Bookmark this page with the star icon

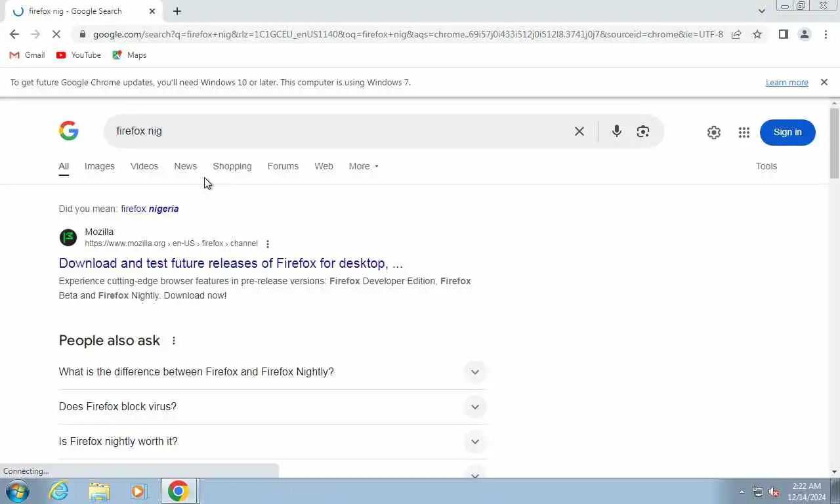(757, 34)
